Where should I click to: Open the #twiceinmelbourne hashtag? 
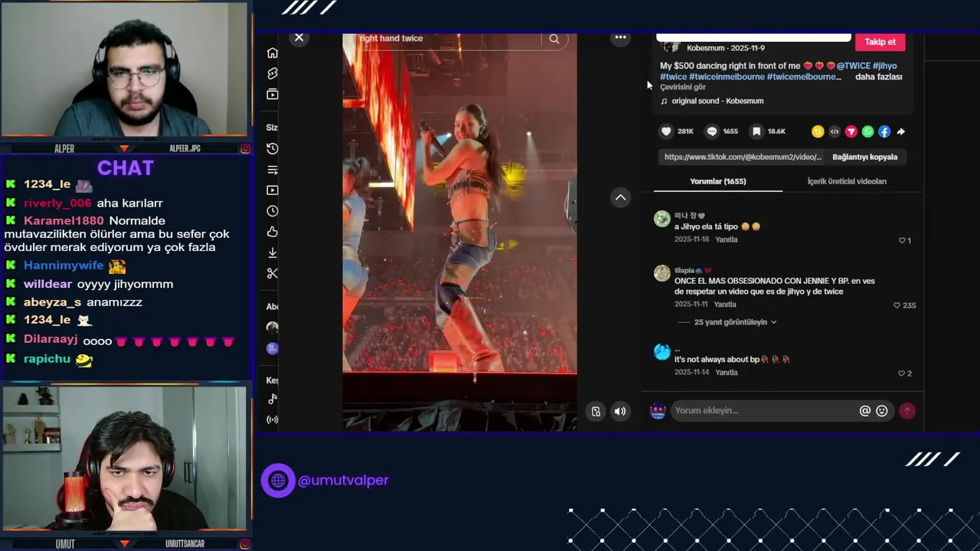pos(727,77)
